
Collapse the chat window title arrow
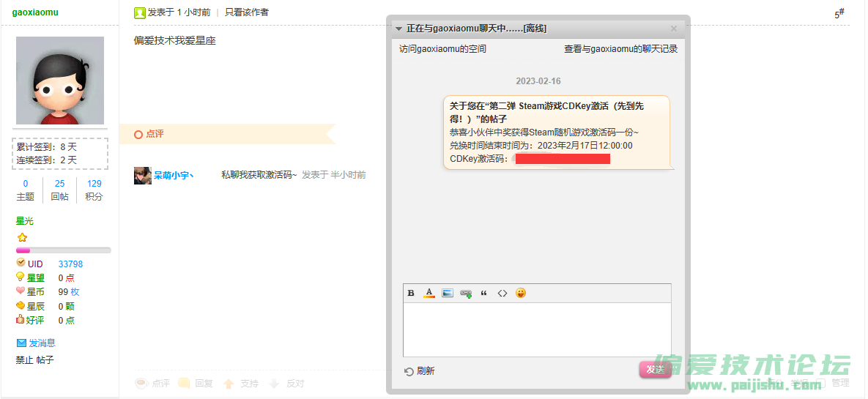click(398, 29)
